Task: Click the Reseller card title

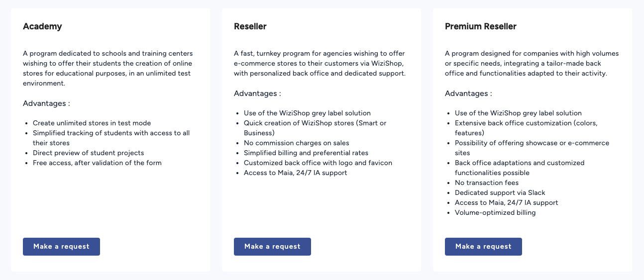Action: (x=250, y=26)
